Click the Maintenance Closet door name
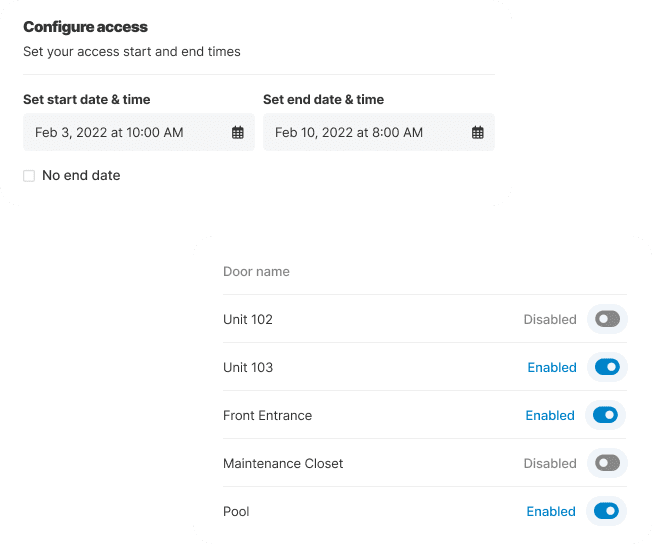 click(283, 464)
